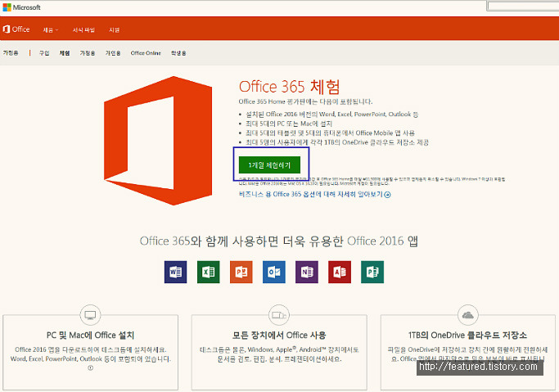Click the circled arrow after 자세히 알아보기
Screen dimensions: 559x392
click(x=387, y=195)
